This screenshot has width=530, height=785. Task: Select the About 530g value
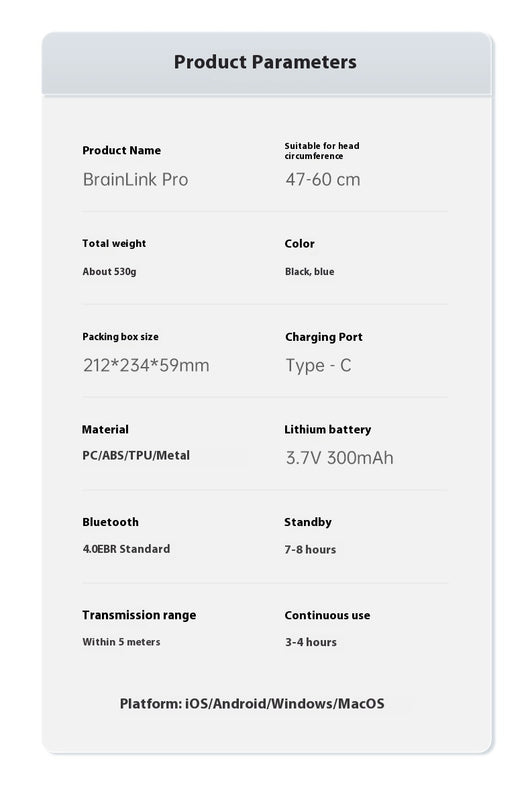point(109,271)
